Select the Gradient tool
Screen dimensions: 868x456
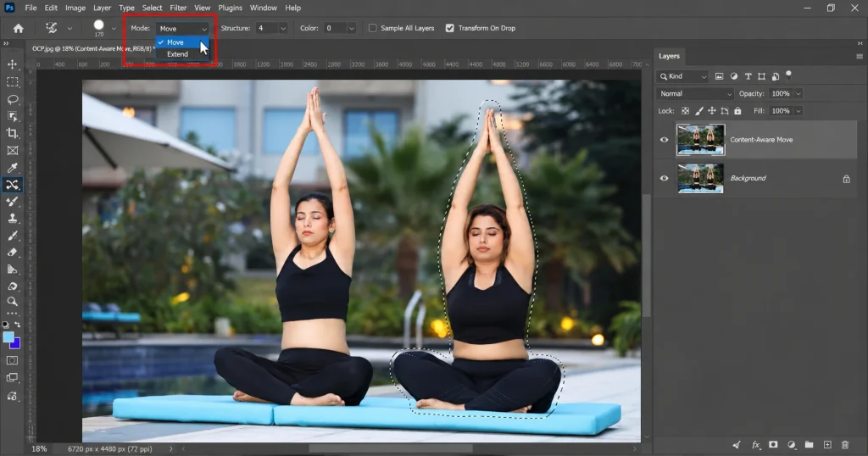point(12,270)
